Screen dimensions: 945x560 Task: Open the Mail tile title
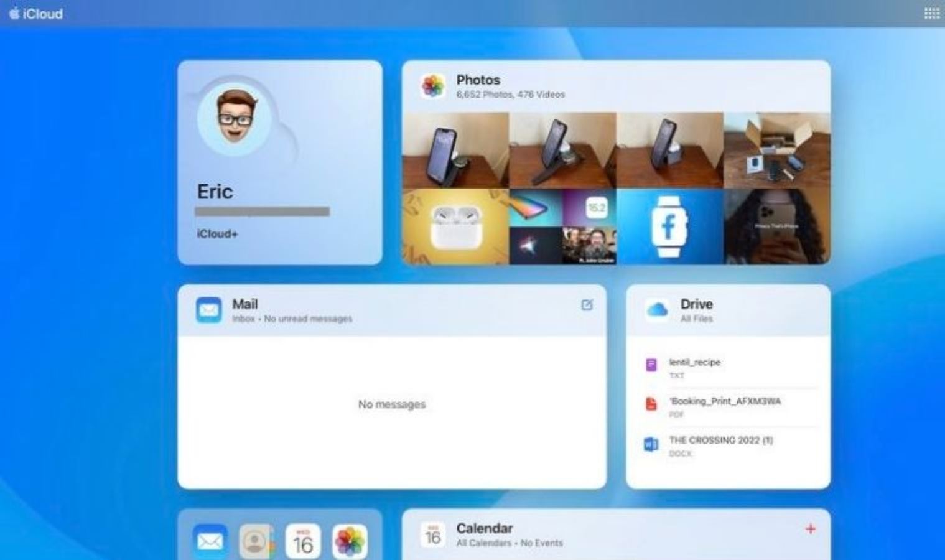coord(244,304)
